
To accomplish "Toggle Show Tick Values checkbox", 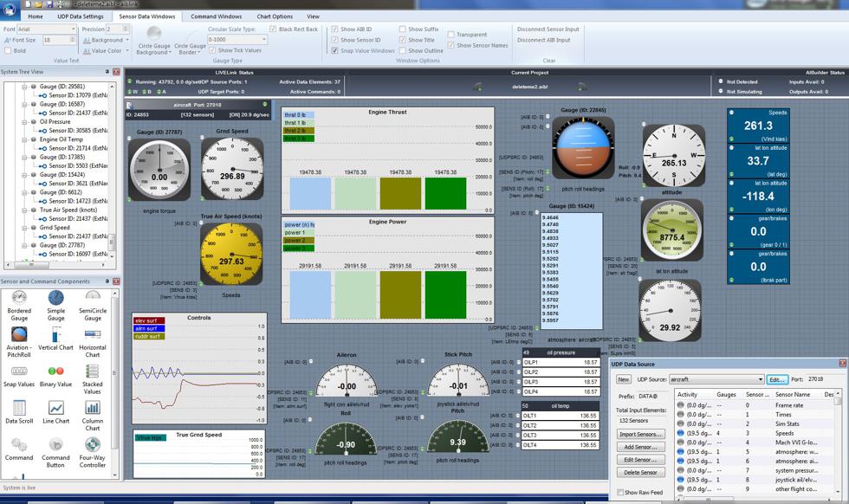I will (212, 50).
